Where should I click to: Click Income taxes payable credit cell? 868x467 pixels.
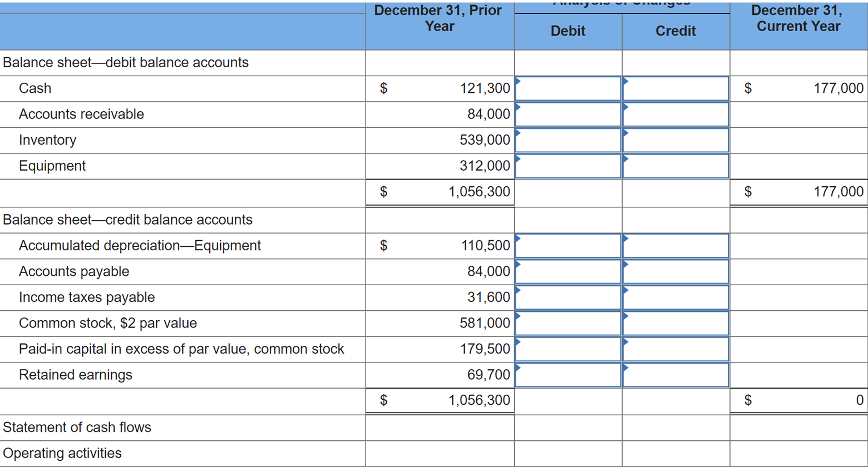[x=676, y=297]
